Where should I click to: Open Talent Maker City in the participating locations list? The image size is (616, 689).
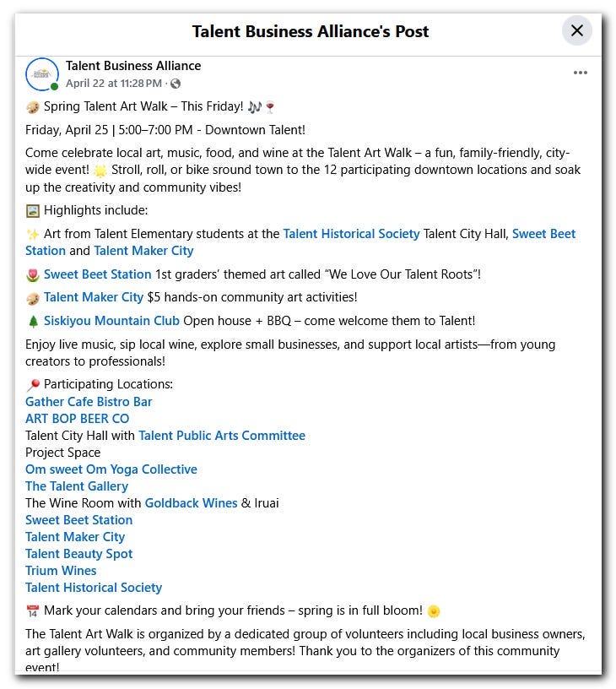coord(75,537)
